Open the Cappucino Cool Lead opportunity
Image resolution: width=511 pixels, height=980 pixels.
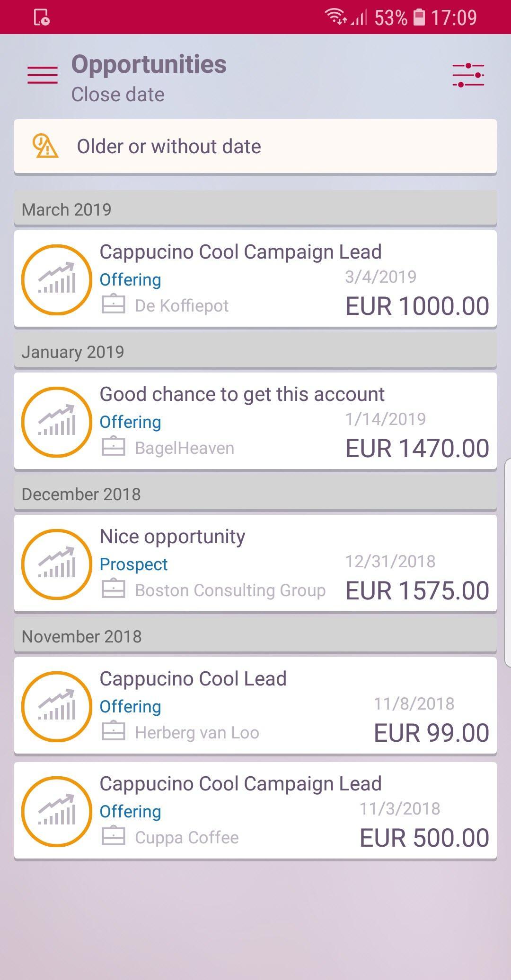coord(255,705)
